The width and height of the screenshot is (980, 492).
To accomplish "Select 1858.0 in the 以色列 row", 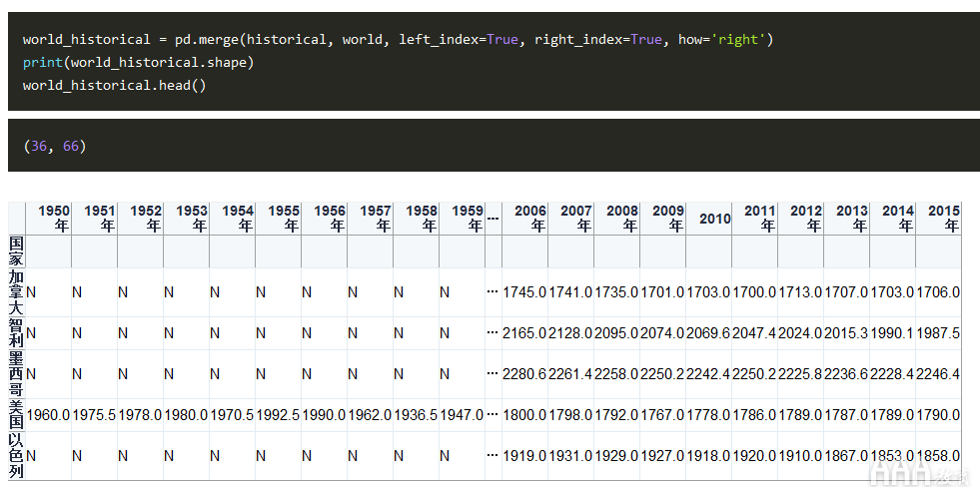I will coord(938,456).
